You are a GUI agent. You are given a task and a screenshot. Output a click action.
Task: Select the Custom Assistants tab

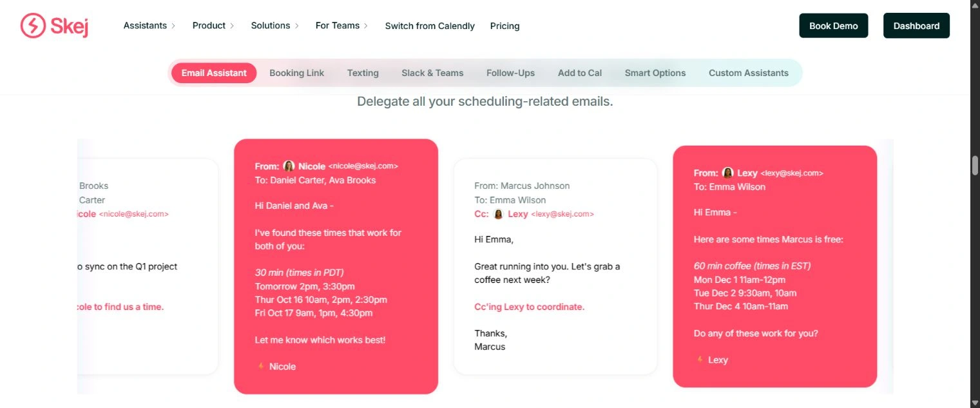[749, 73]
